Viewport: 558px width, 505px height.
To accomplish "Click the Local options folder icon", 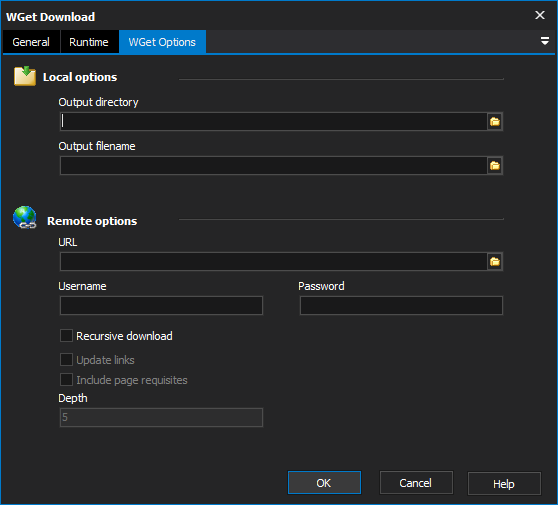I will [x=25, y=76].
